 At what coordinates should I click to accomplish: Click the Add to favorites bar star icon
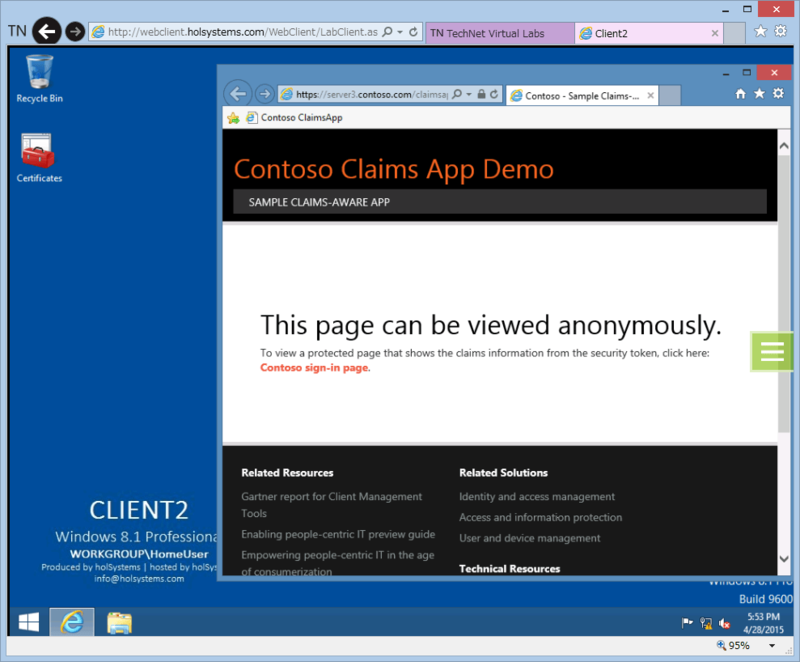[234, 118]
